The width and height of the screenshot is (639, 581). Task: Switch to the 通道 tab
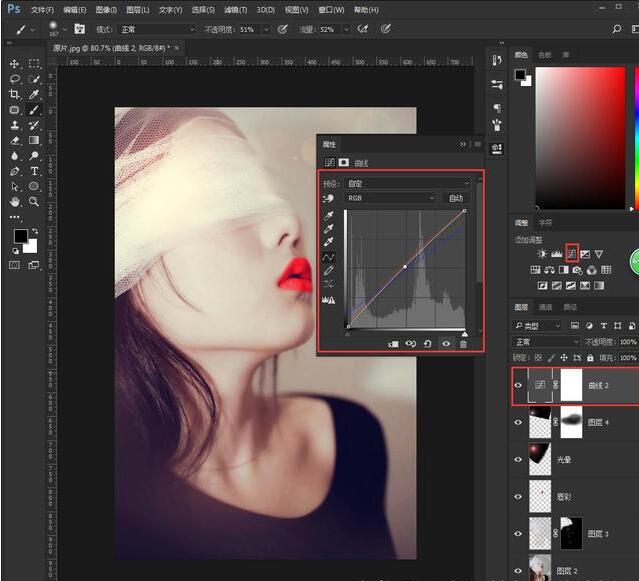click(x=546, y=307)
